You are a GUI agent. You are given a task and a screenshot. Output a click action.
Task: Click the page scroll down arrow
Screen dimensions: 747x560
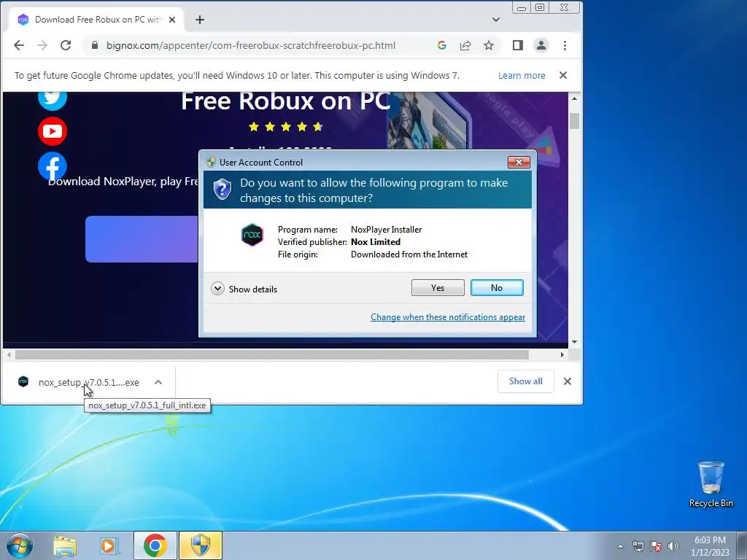pos(575,342)
